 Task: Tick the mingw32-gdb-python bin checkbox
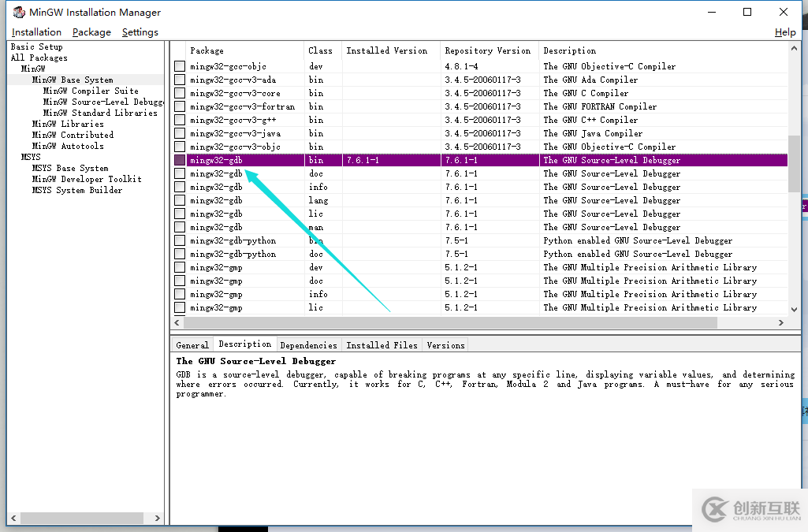point(180,240)
